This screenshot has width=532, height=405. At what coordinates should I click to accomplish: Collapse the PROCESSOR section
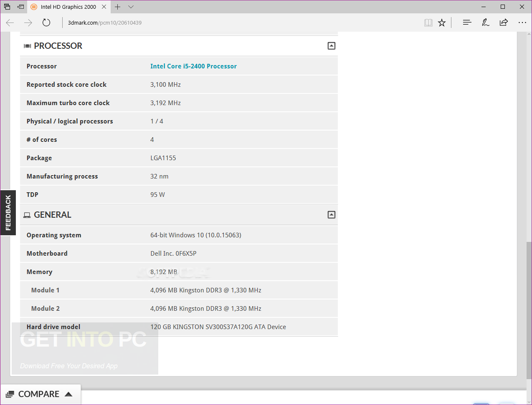[332, 46]
